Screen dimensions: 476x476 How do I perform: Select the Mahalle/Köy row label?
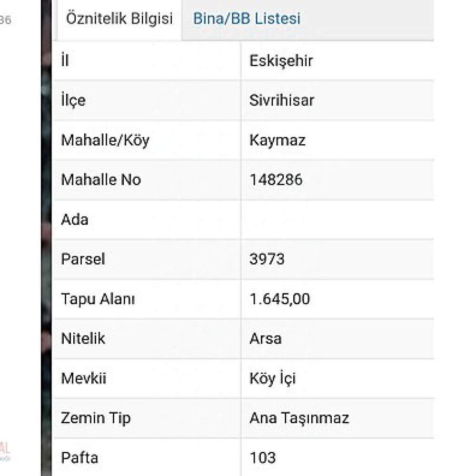pos(105,140)
